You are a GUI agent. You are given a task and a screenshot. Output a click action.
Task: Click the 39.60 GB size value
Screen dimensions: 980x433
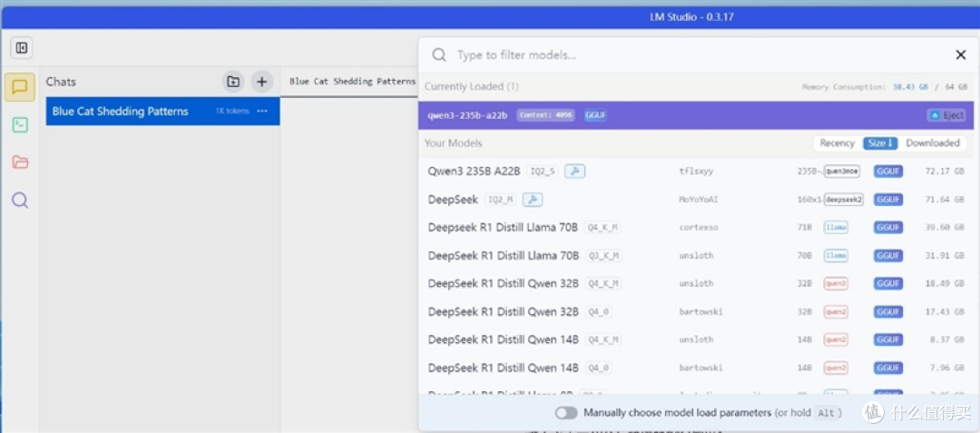coord(945,228)
